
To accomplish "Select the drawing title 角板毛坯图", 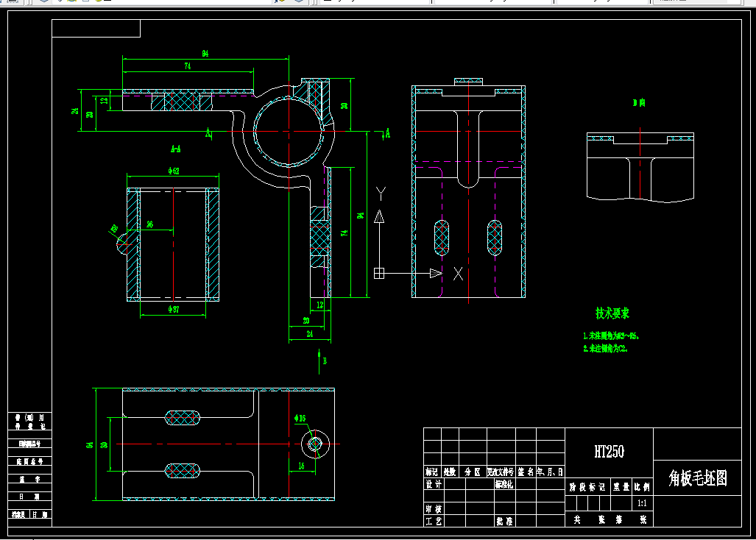I will click(x=697, y=478).
